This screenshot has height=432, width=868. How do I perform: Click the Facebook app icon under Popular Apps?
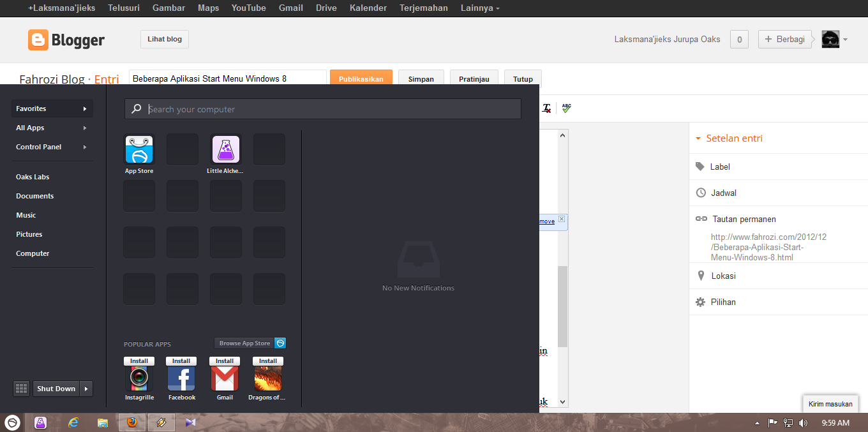point(181,378)
